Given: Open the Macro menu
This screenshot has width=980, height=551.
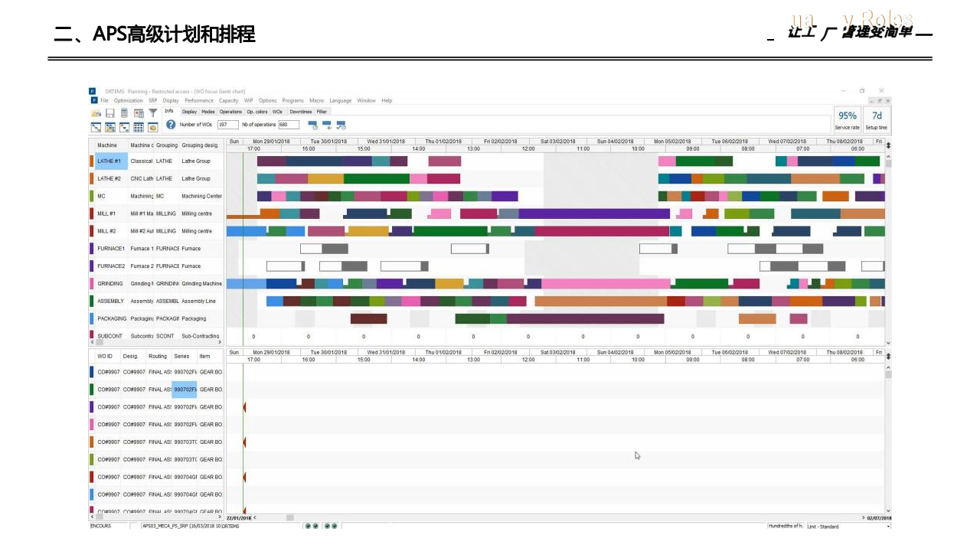Looking at the screenshot, I should [x=317, y=100].
